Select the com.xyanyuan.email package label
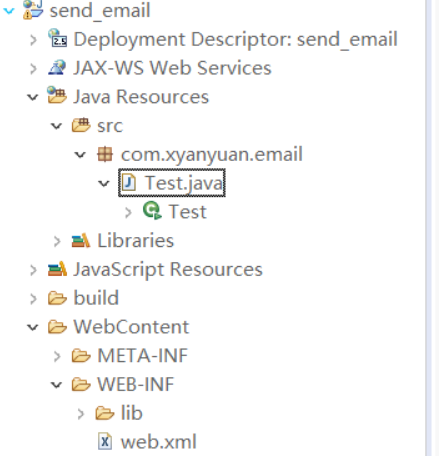The image size is (439, 456). 212,155
